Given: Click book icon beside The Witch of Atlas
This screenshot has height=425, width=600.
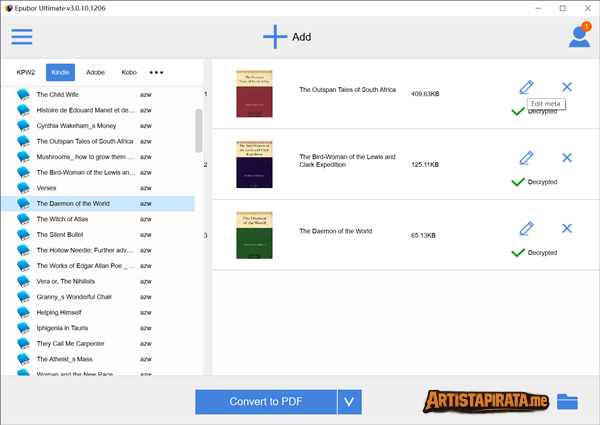Looking at the screenshot, I should pos(23,219).
